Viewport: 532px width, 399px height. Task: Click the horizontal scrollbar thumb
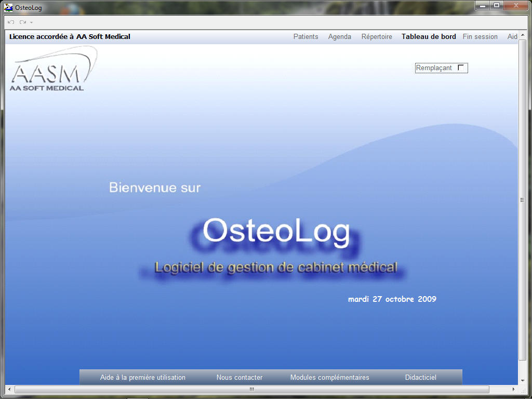(x=252, y=389)
